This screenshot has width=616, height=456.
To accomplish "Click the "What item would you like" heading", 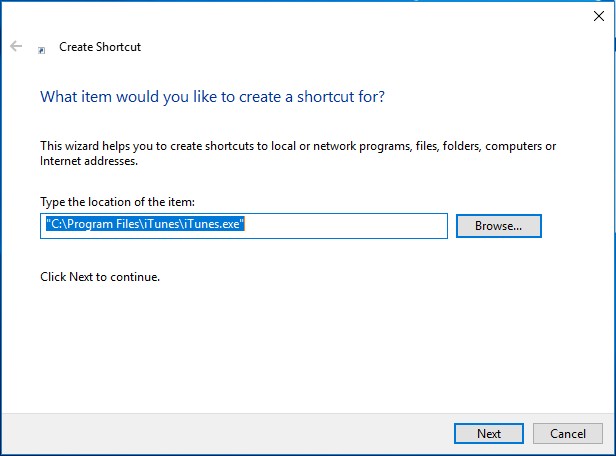I will click(x=212, y=97).
